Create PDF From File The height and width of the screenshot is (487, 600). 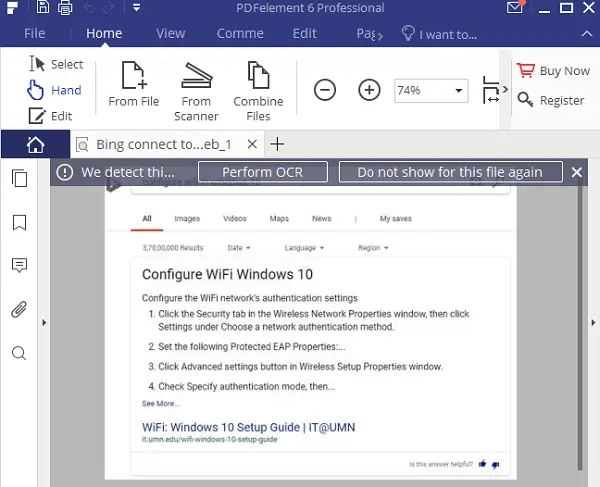pyautogui.click(x=134, y=84)
